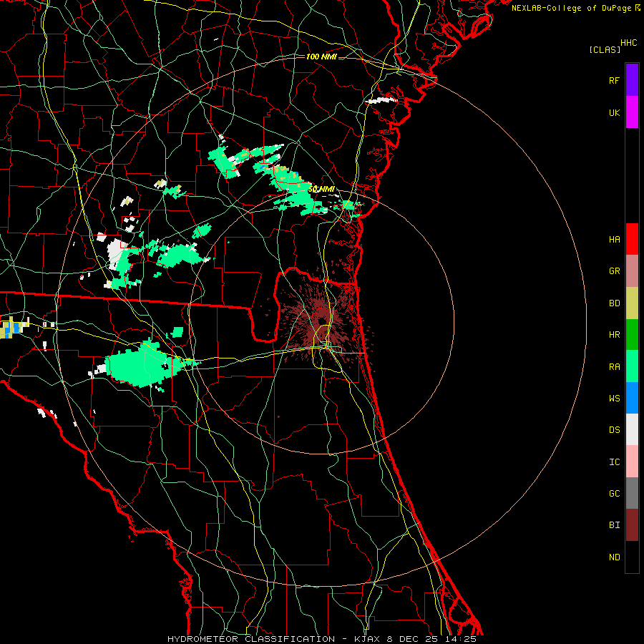
Task: Click the WS legend label
Action: tap(614, 399)
